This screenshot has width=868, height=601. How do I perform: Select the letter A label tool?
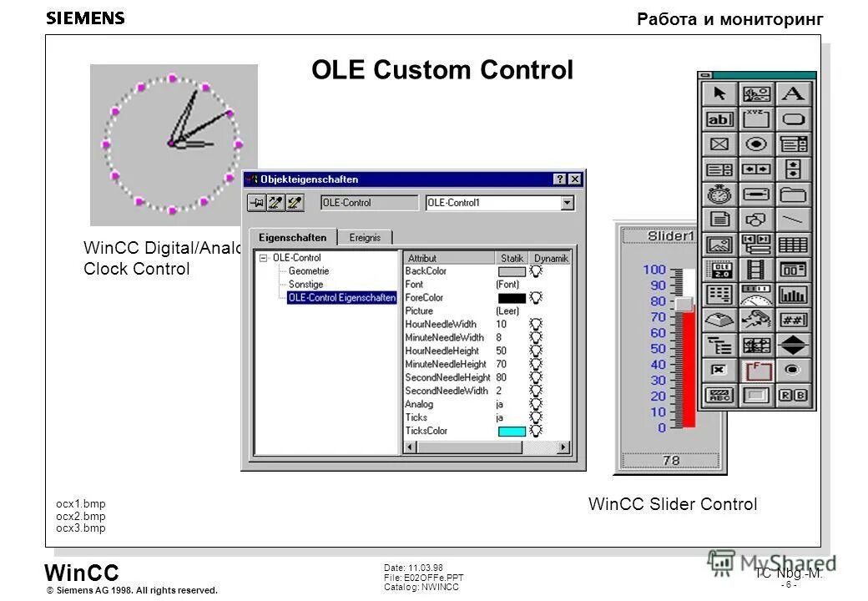point(793,93)
